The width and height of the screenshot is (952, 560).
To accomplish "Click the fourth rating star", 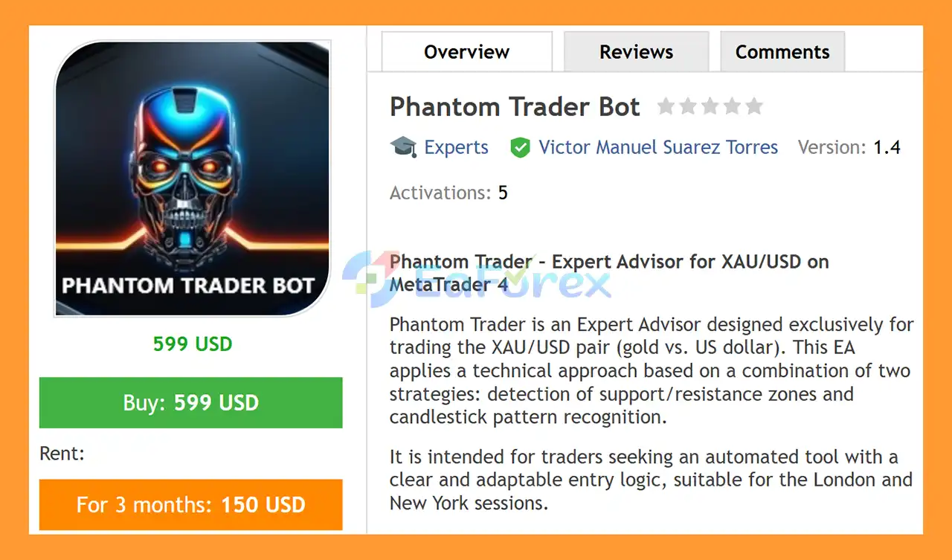I will [x=733, y=107].
